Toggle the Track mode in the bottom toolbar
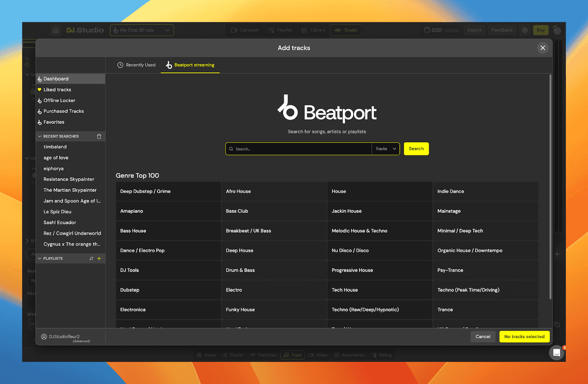 [292, 355]
